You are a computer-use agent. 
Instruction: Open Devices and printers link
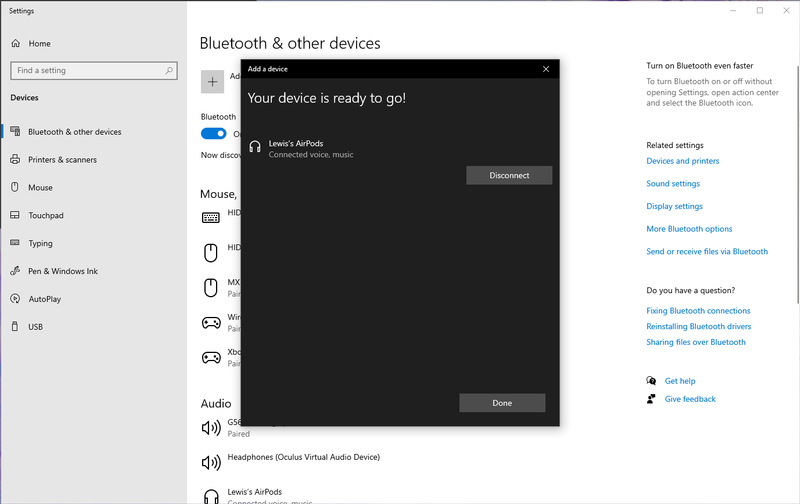683,161
